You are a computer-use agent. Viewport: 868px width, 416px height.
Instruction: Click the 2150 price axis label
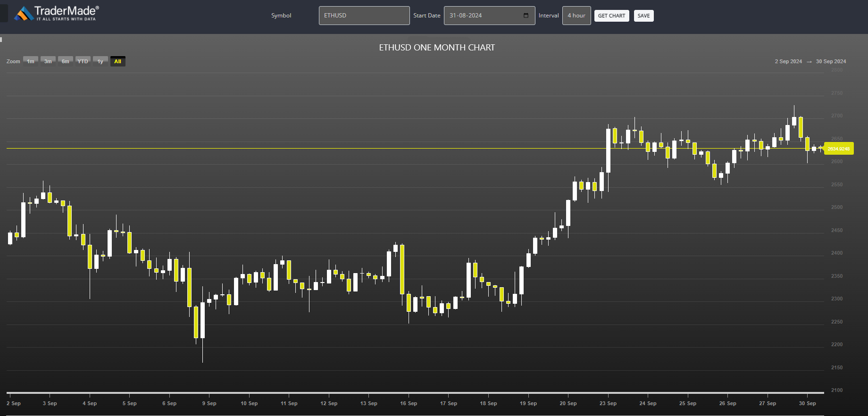[837, 367]
